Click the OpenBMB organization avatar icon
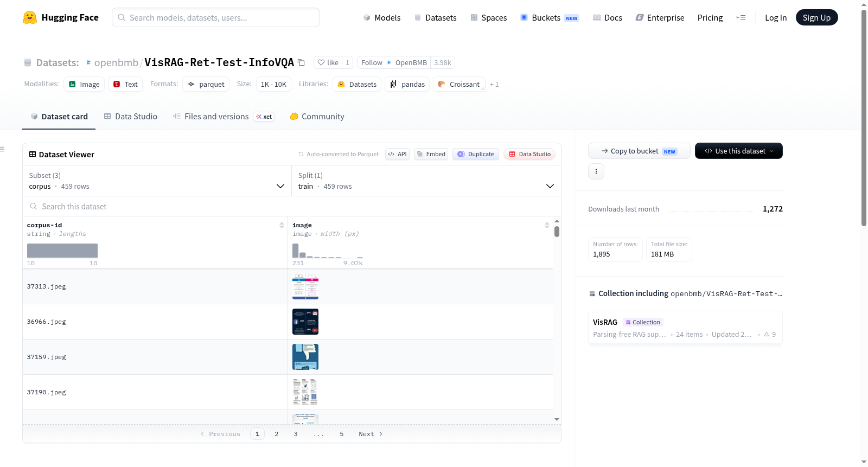 pos(389,62)
